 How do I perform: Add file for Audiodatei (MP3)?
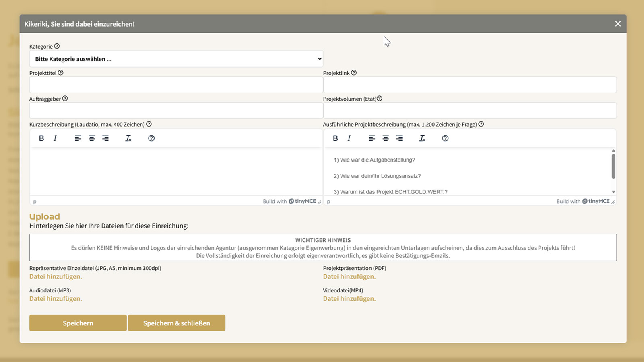56,299
